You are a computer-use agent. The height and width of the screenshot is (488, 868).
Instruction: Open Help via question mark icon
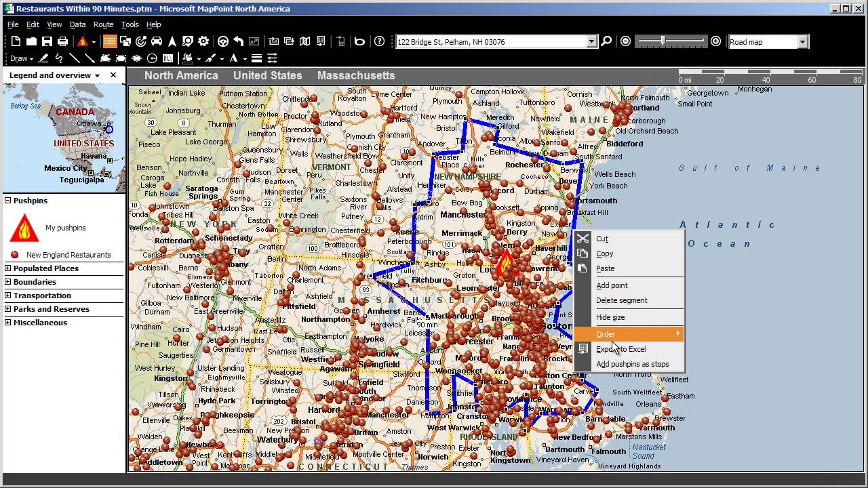tap(379, 41)
